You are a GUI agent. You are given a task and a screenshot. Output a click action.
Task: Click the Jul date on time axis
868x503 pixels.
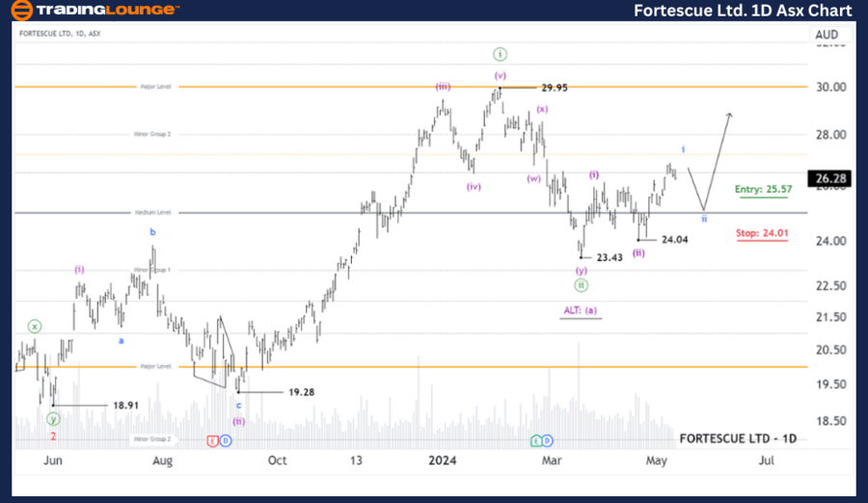[x=766, y=461]
